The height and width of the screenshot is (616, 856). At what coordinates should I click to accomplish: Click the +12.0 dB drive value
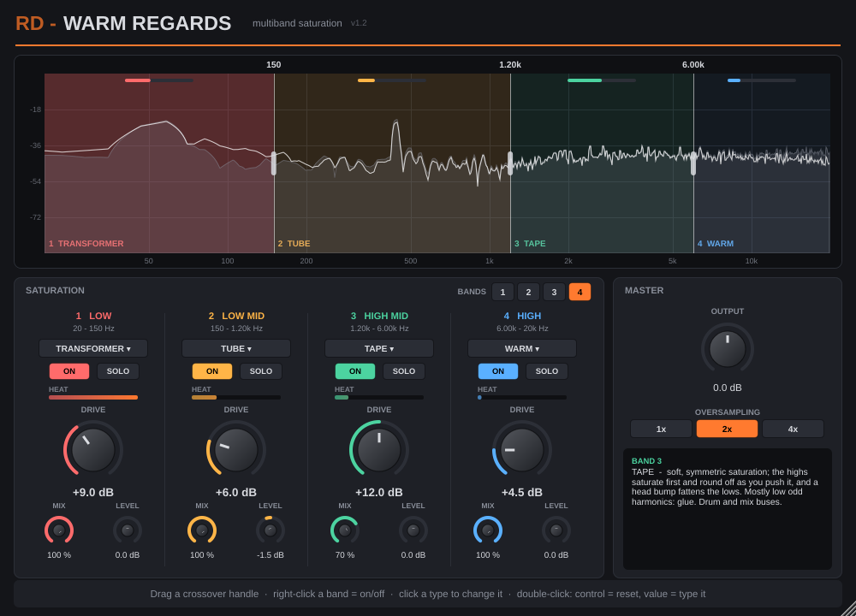click(379, 492)
